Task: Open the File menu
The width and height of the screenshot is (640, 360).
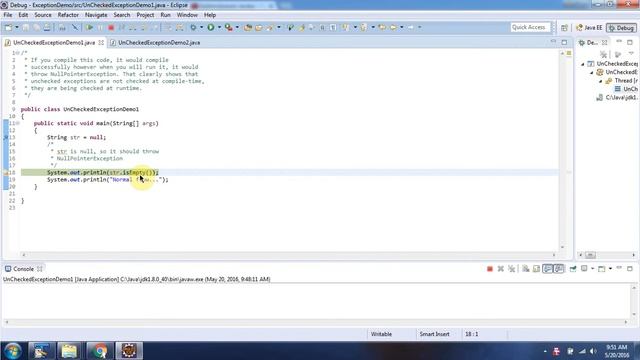Action: click(x=8, y=15)
